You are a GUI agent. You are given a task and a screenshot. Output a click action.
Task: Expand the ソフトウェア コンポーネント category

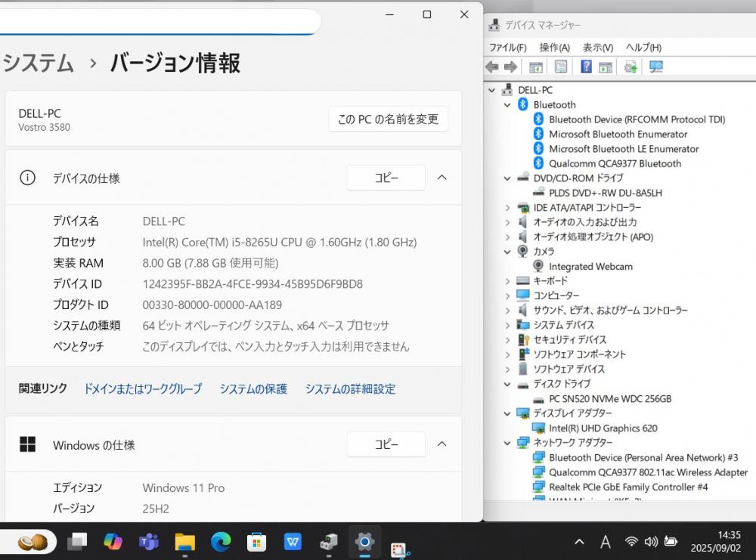click(507, 354)
